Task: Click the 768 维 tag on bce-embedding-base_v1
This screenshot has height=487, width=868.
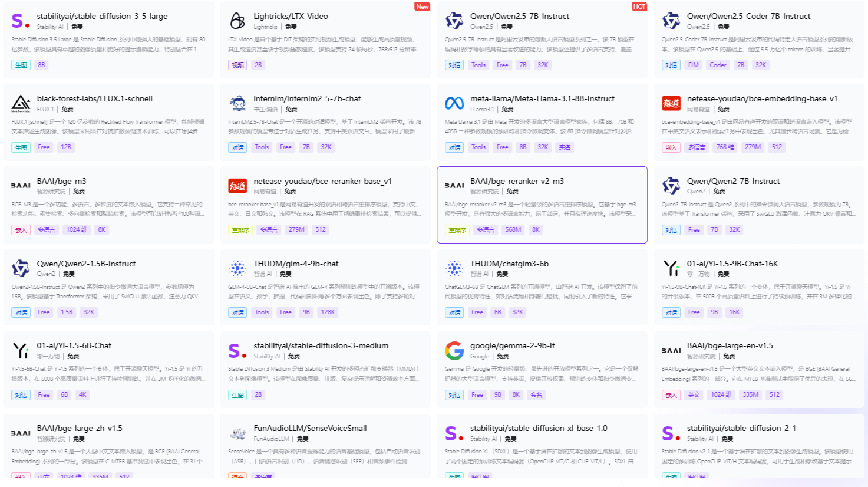Action: [x=725, y=147]
